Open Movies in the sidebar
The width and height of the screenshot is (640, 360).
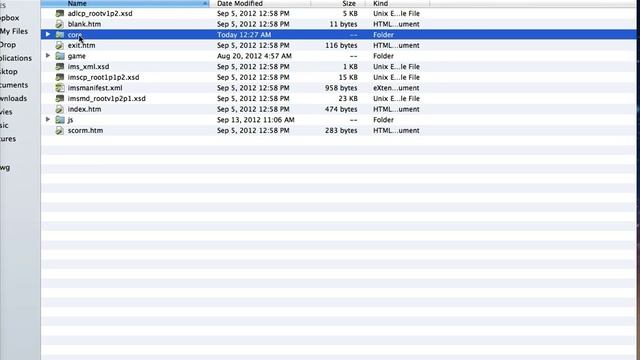6,112
